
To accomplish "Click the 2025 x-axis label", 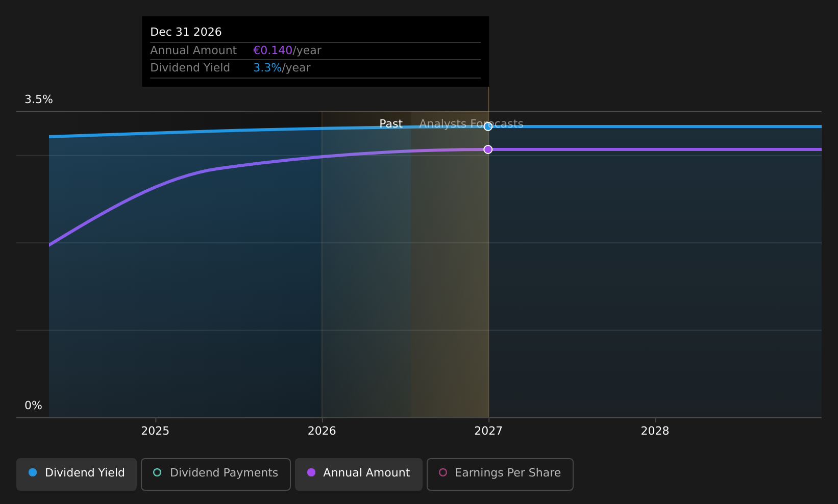I will click(x=155, y=431).
